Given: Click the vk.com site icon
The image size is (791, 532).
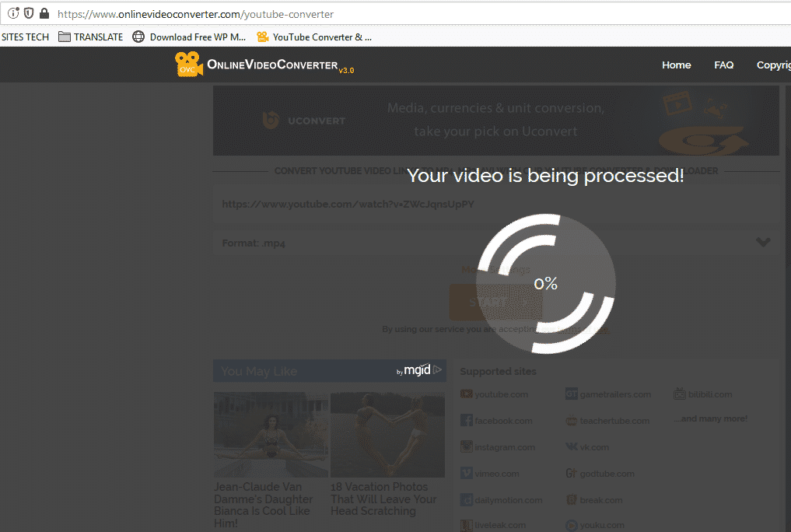Looking at the screenshot, I should tap(571, 446).
